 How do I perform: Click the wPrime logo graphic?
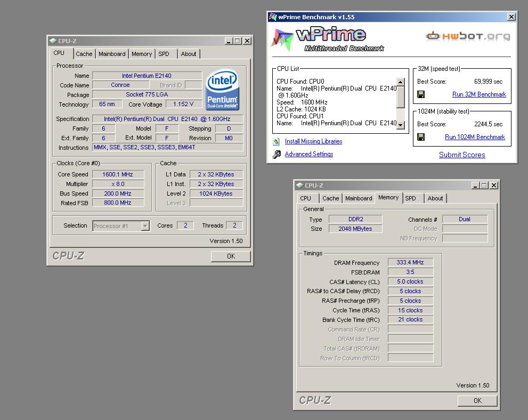[327, 39]
